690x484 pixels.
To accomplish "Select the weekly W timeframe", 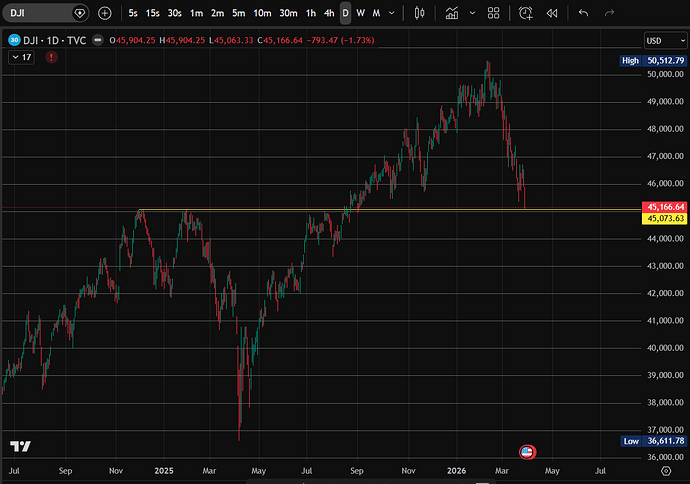I will [360, 13].
